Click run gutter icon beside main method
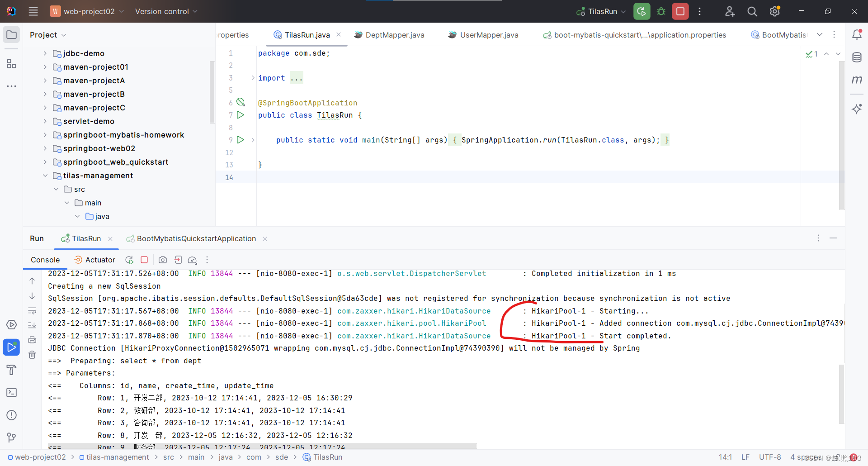The image size is (868, 466). (241, 140)
